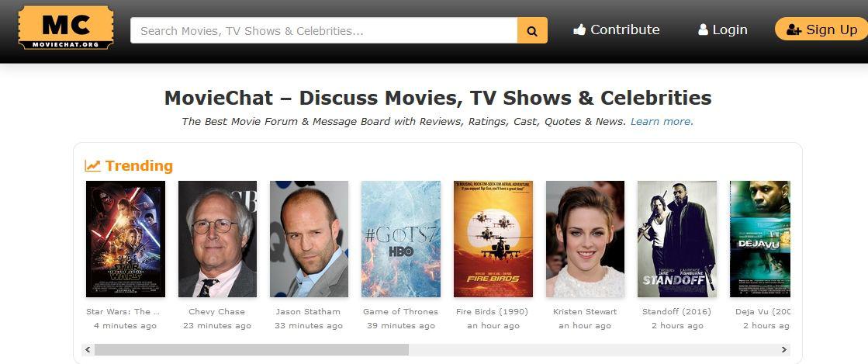
Task: Open the Game of Thrones poster
Action: [x=401, y=239]
